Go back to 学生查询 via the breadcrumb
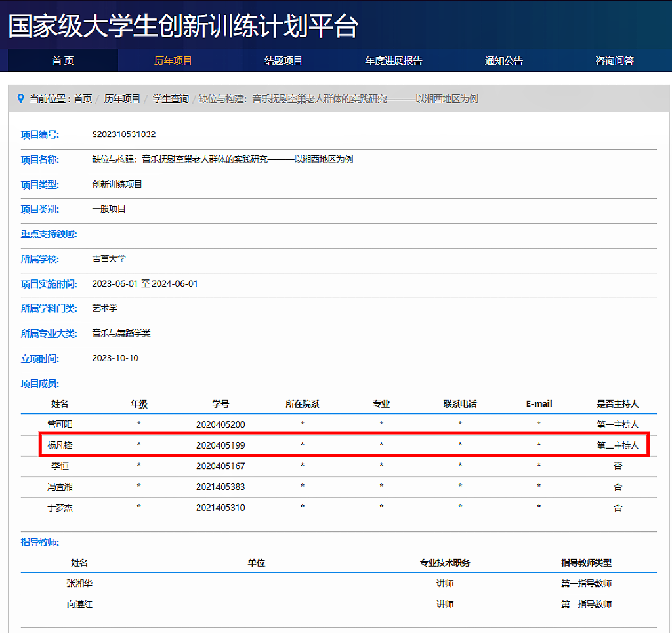 (x=171, y=99)
